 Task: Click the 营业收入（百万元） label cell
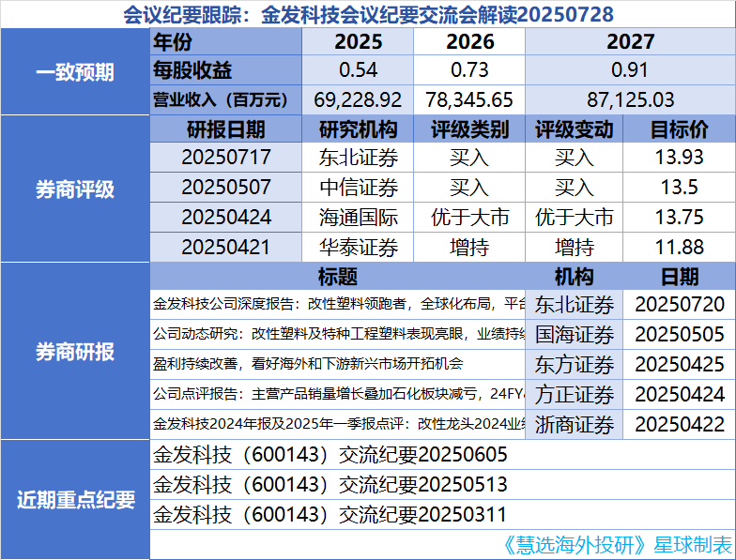coord(225,99)
